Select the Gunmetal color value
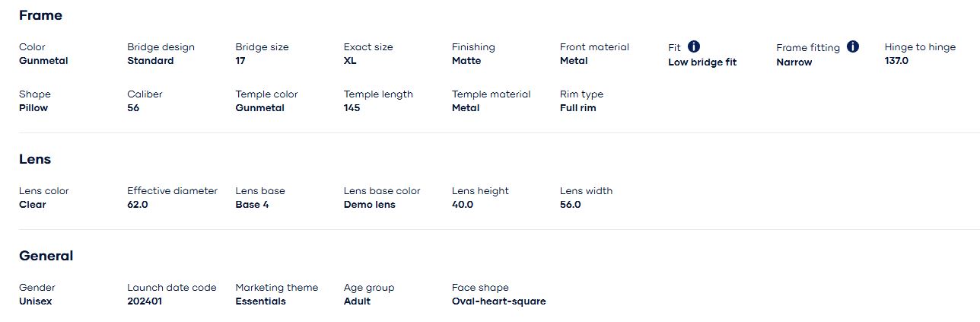Viewport: 980px width, 322px height. pyautogui.click(x=43, y=61)
